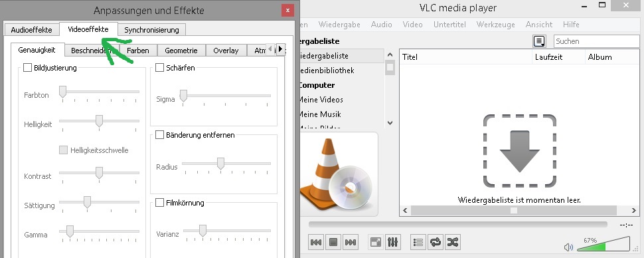The image size is (644, 258).
Task: Click the playlist view mode icon beside search
Action: (x=539, y=41)
